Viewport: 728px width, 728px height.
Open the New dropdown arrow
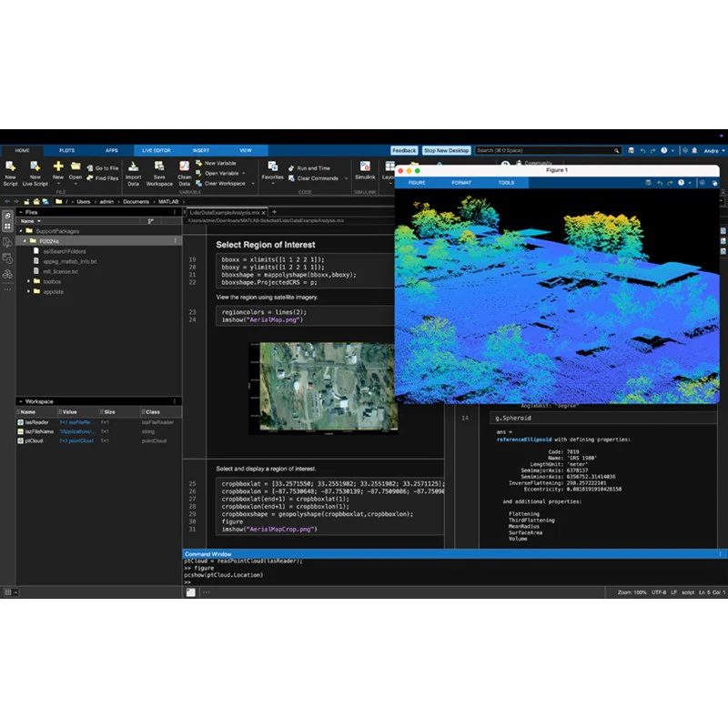pyautogui.click(x=58, y=184)
